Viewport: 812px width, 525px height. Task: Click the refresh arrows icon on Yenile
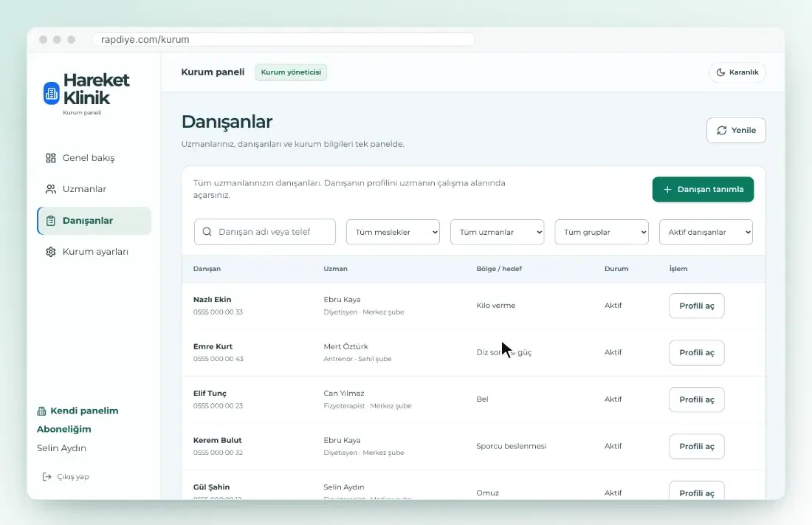(x=722, y=131)
